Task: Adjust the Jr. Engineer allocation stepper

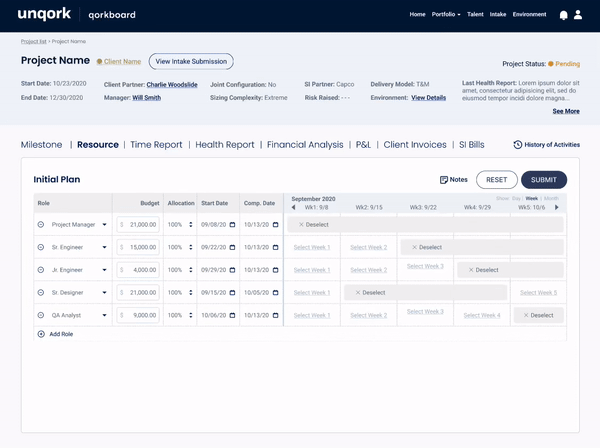Action: 191,270
